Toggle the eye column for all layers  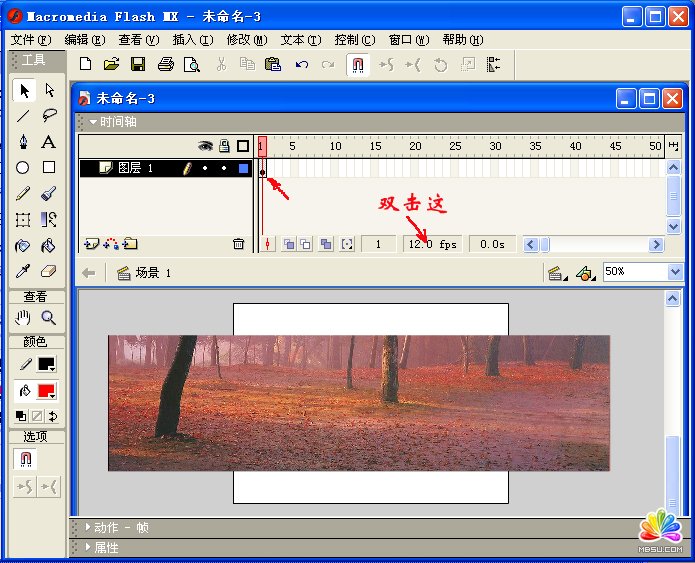pos(205,146)
